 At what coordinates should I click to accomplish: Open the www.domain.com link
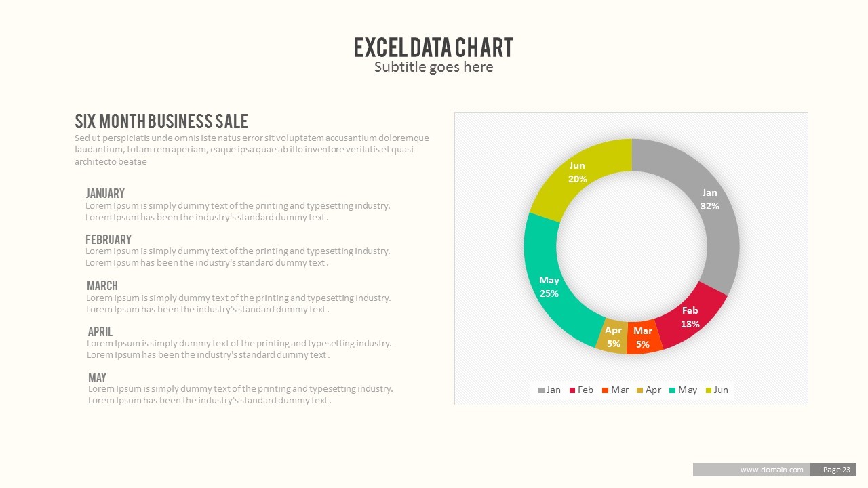pos(772,470)
